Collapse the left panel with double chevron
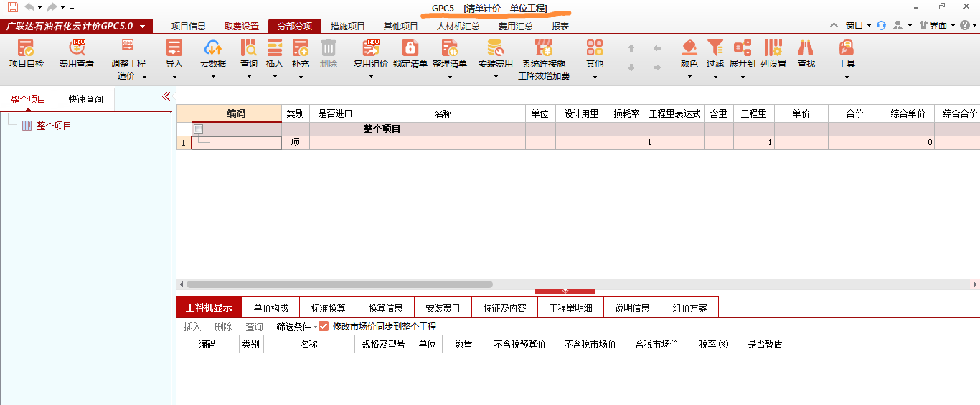Screen dimensions: 980x405 (166, 97)
